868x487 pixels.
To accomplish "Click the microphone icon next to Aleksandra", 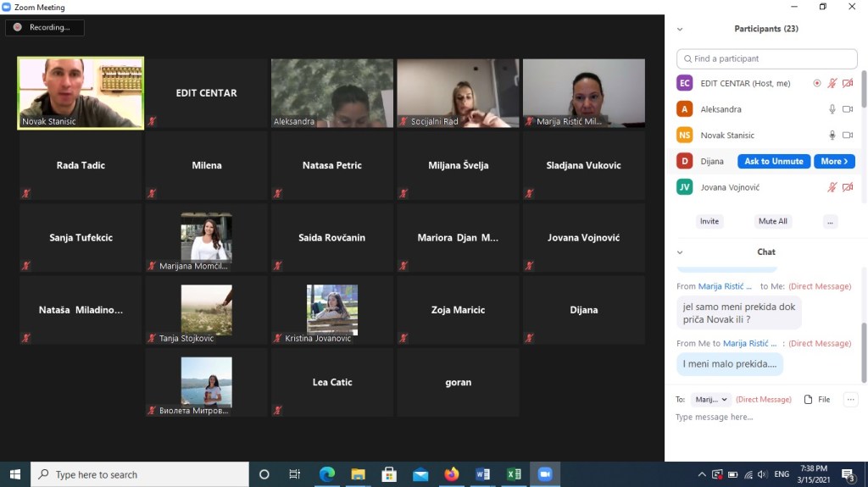I will coord(832,109).
